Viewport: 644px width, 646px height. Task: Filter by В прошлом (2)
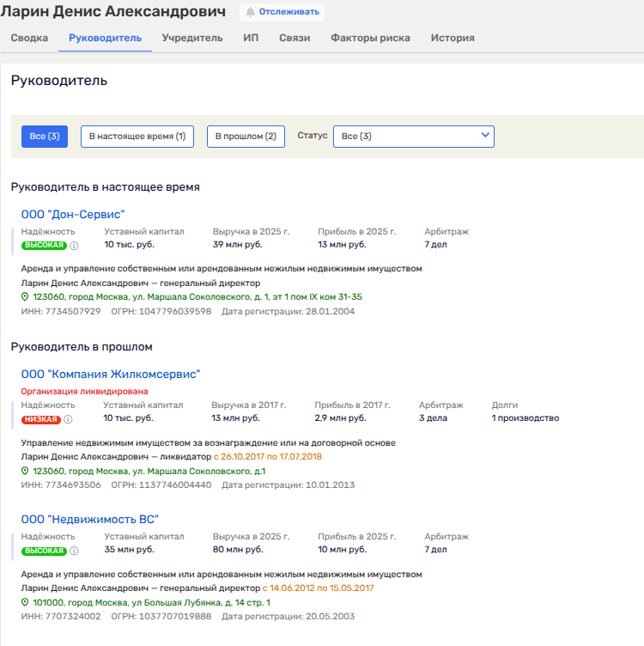pyautogui.click(x=246, y=137)
